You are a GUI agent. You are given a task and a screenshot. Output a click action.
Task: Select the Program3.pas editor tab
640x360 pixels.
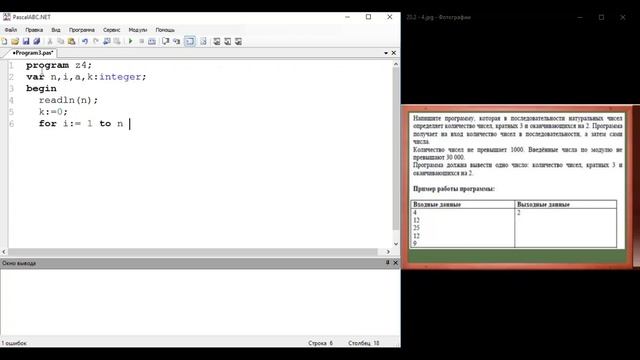33,53
